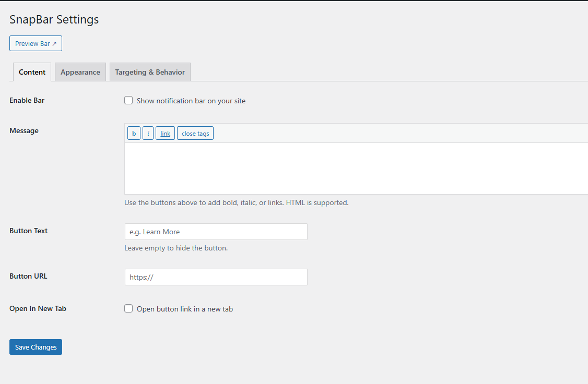Click the italic 'i' quicktag button

(148, 134)
